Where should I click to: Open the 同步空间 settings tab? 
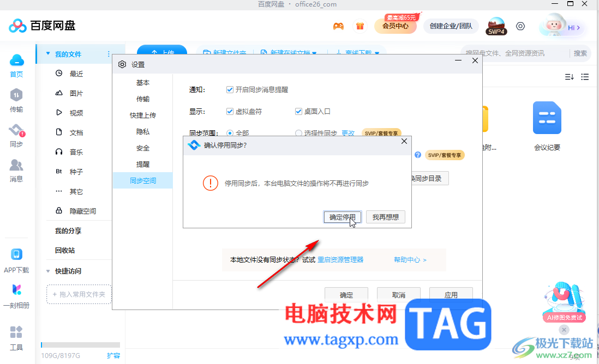tap(143, 181)
